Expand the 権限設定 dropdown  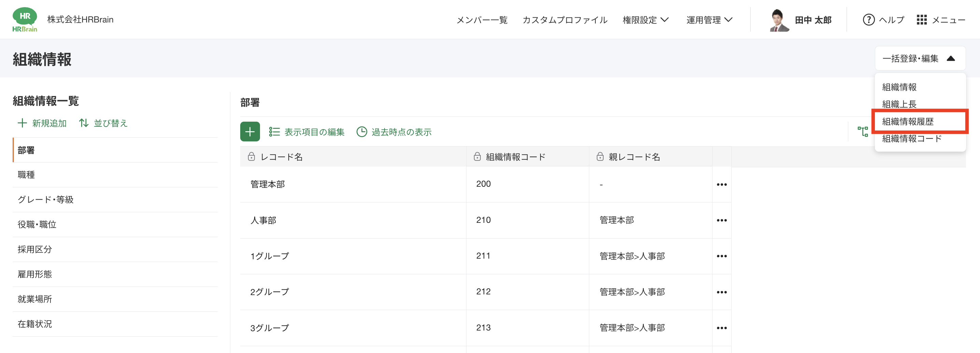[x=645, y=20]
